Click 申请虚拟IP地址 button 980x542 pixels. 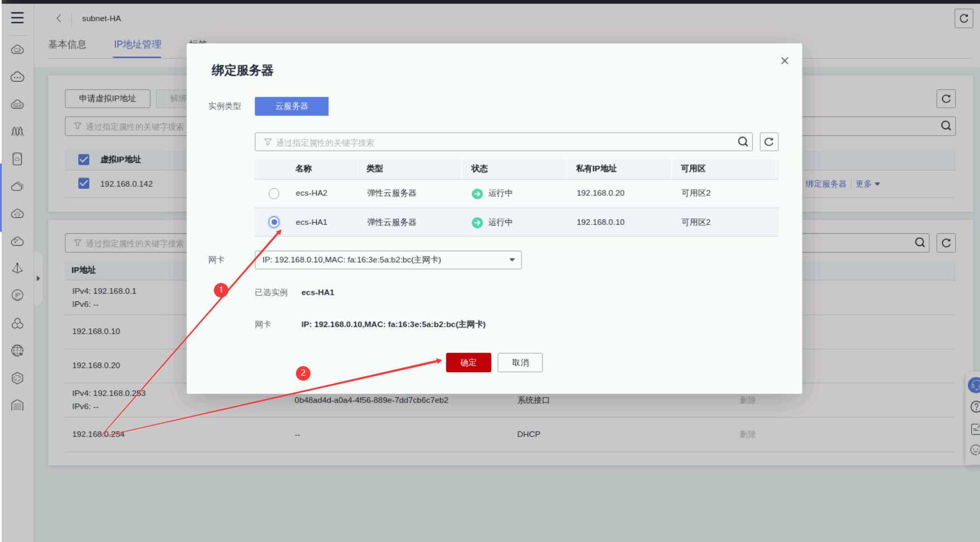pos(108,99)
